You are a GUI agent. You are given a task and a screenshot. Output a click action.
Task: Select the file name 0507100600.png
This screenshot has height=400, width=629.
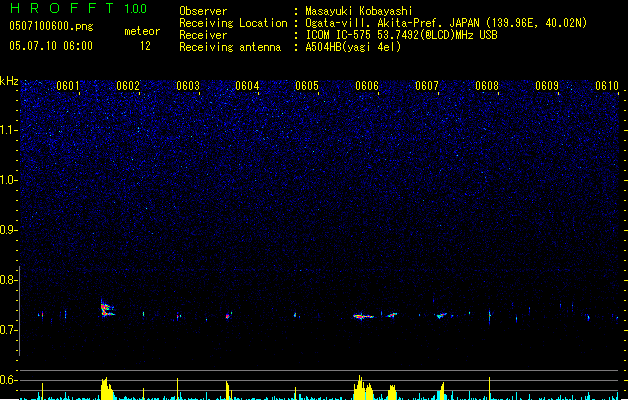pyautogui.click(x=51, y=26)
